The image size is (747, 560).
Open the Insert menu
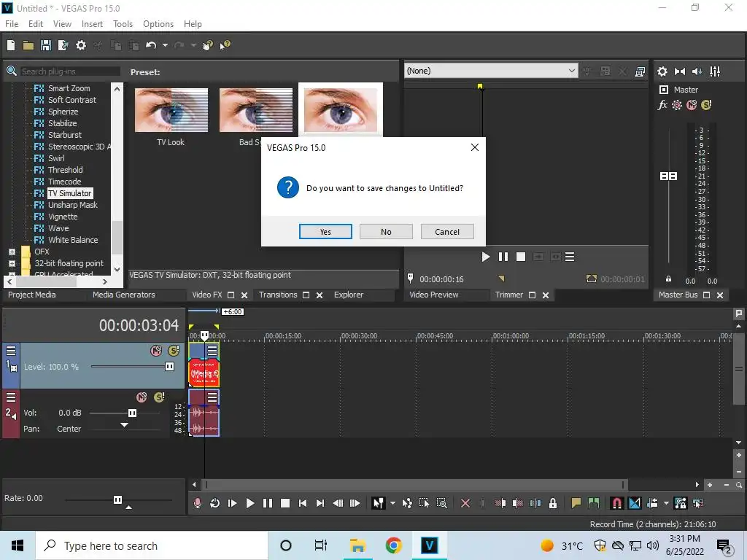92,24
